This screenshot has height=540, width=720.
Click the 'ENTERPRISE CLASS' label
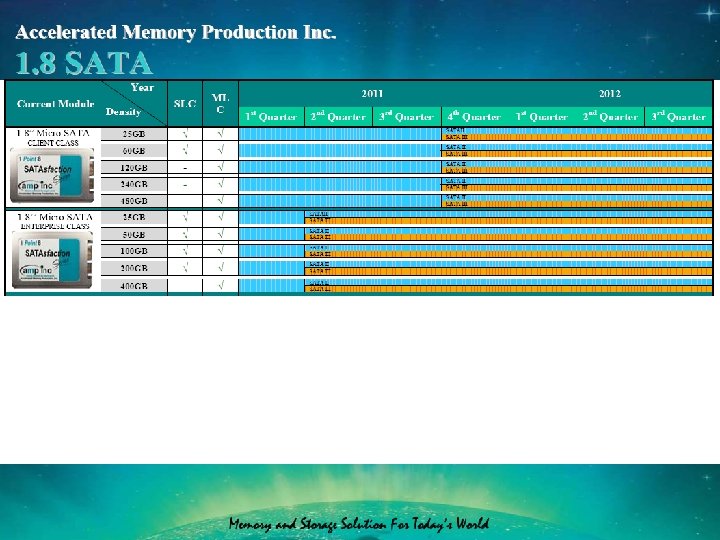pos(55,226)
